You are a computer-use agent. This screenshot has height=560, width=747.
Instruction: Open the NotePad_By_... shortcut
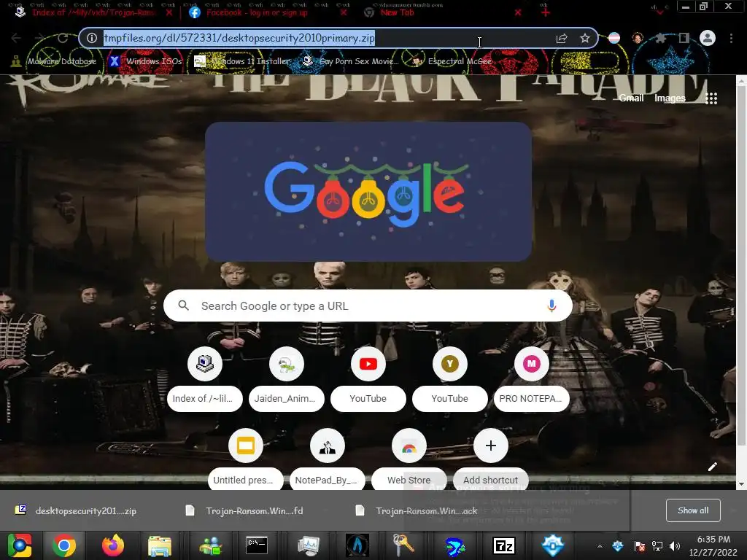click(x=328, y=460)
